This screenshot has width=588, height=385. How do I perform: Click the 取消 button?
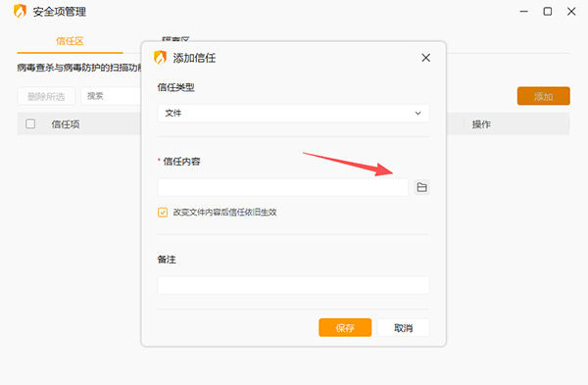coord(403,327)
